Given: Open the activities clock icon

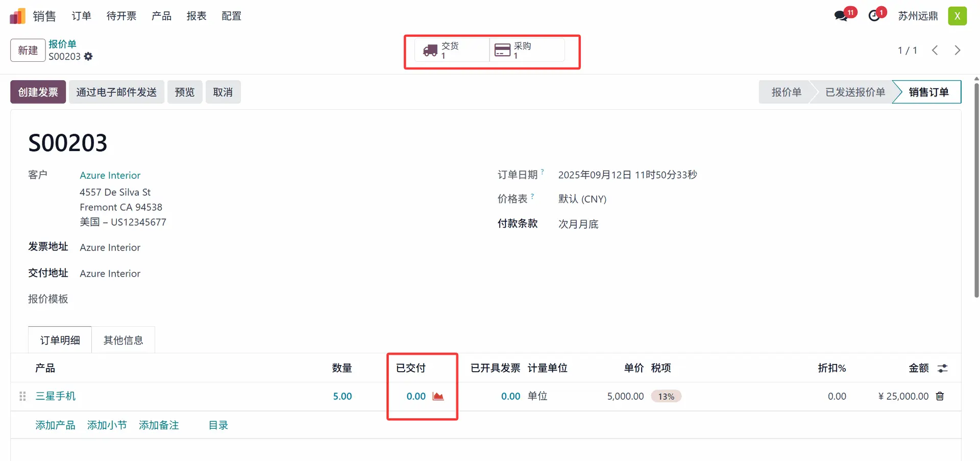Looking at the screenshot, I should tap(874, 16).
